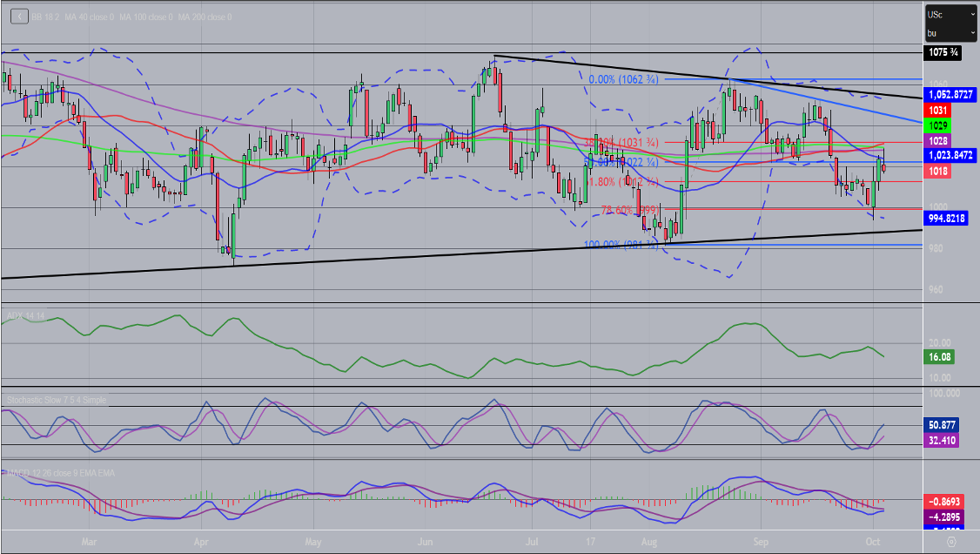Click the MA 100 close indicator label
980x554 pixels.
click(148, 17)
